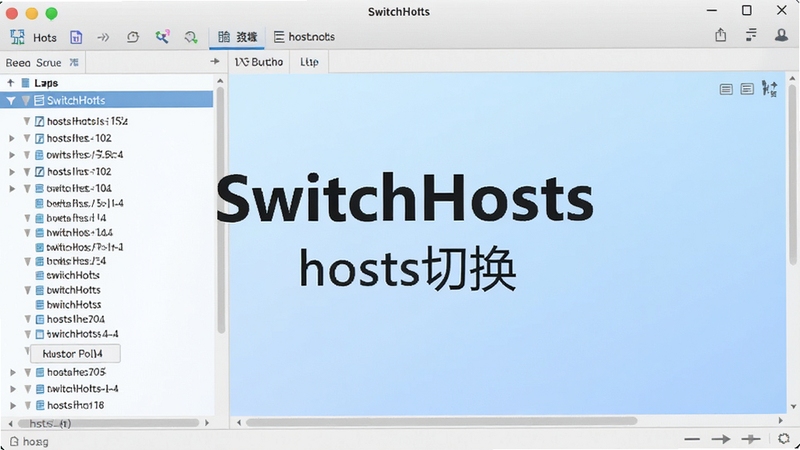Toggle the gray triangle of the bwitnHos-14.4 row

click(x=28, y=233)
